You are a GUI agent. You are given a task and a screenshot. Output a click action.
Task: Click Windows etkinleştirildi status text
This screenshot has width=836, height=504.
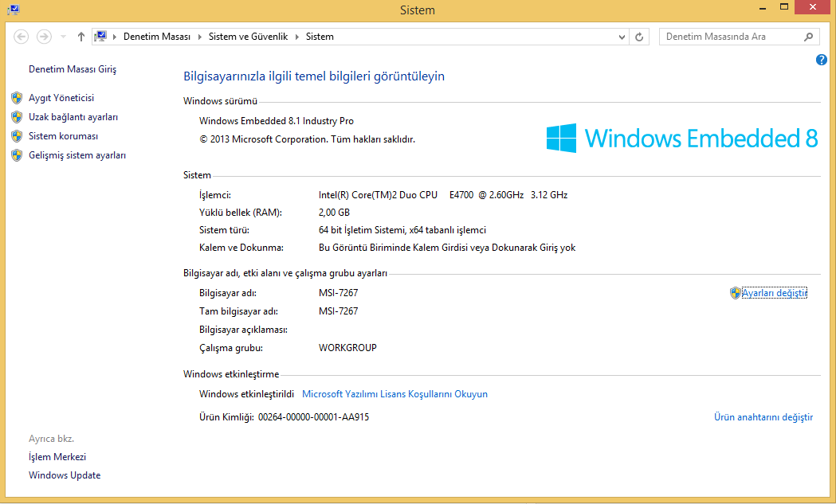(246, 393)
